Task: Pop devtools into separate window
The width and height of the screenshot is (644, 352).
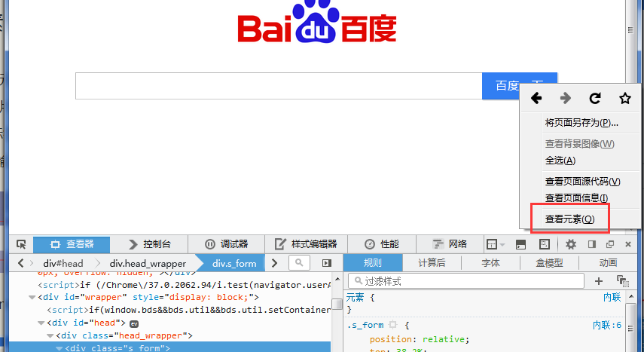Action: (610, 244)
